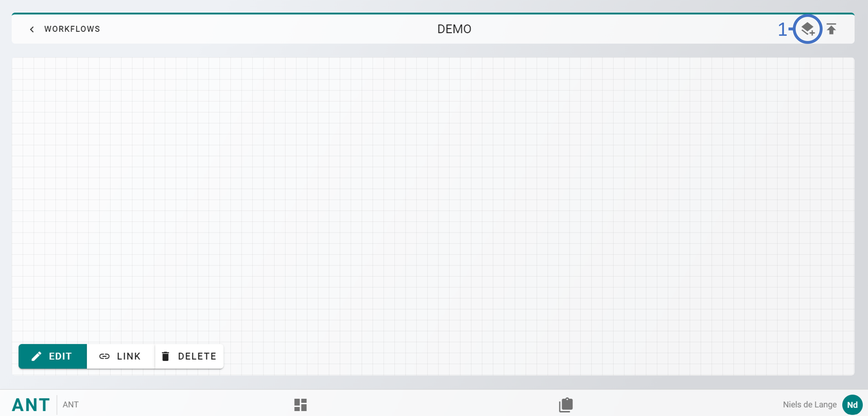Click the Nd user avatar
868x416 pixels.
[852, 405]
